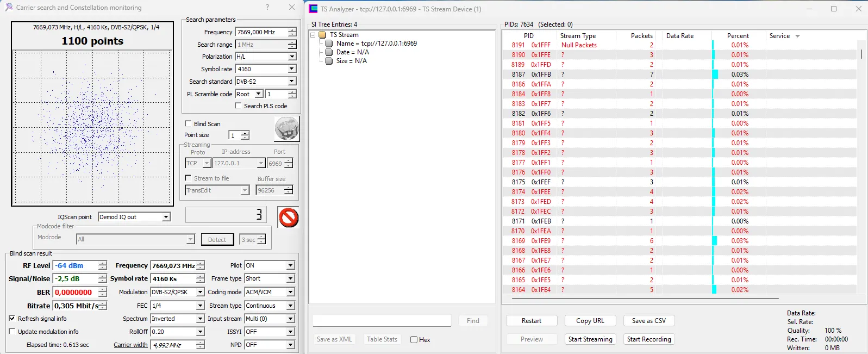Click the Carrier search magnifier title icon
868x354 pixels.
(x=9, y=8)
